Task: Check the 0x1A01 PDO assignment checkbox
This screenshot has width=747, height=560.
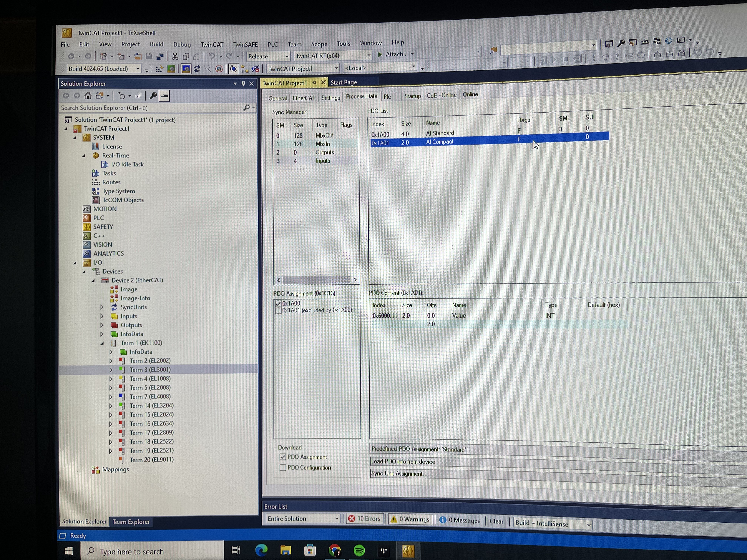Action: coord(278,311)
